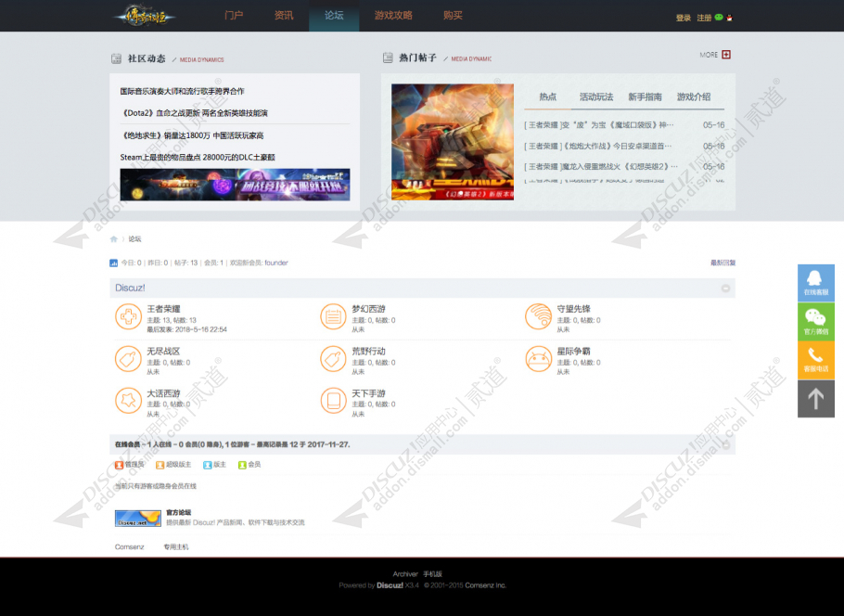Switch to the 活动玩法 tab
Screen dimensions: 844x616
595,96
